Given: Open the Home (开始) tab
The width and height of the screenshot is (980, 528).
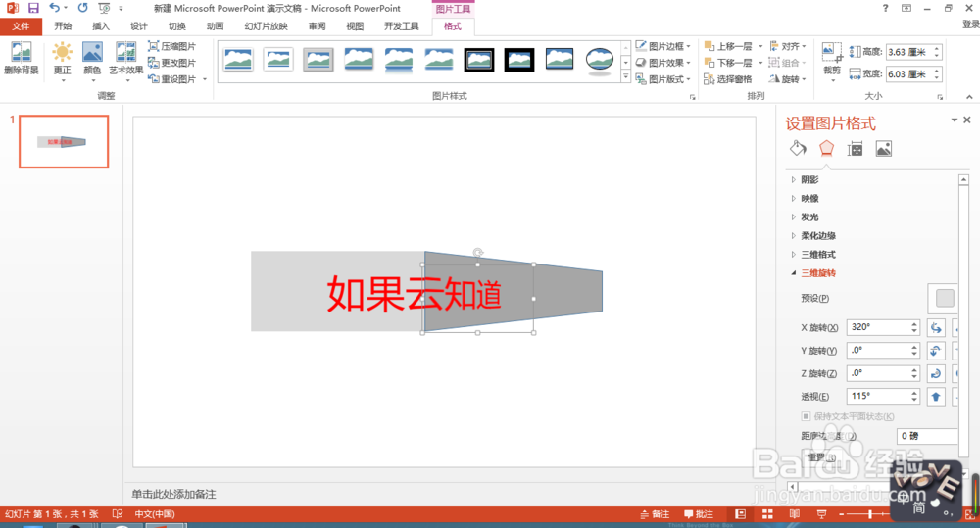Looking at the screenshot, I should [x=63, y=26].
